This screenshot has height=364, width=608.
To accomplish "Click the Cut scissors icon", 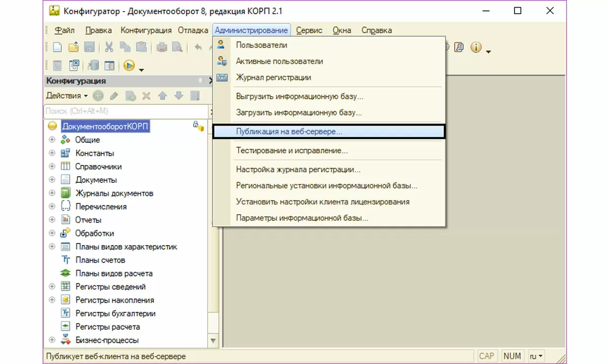I will click(109, 47).
